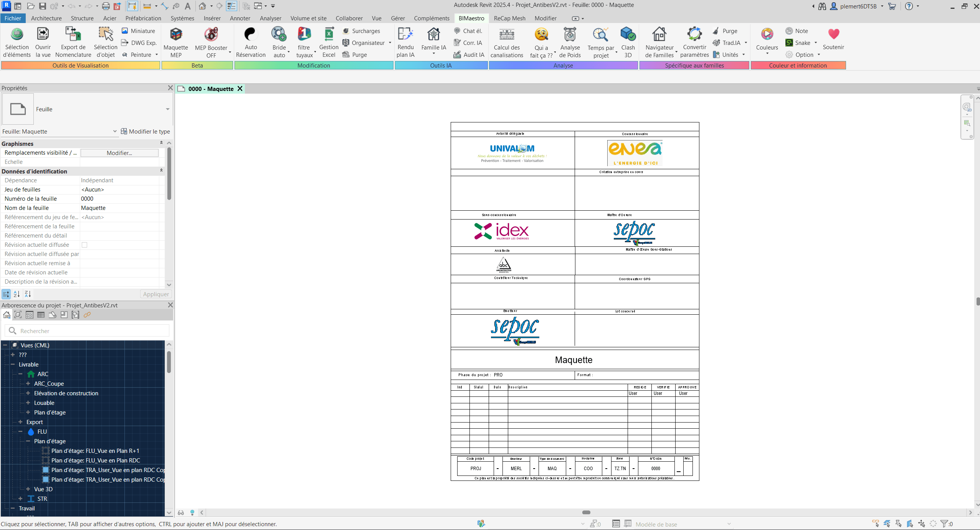Collapse the Graphismes section
The width and height of the screenshot is (980, 530).
(161, 143)
